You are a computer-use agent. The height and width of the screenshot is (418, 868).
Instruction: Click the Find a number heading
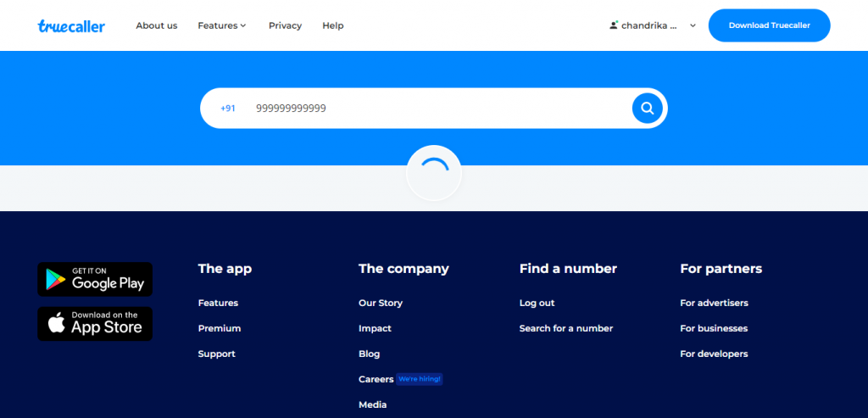coord(568,269)
